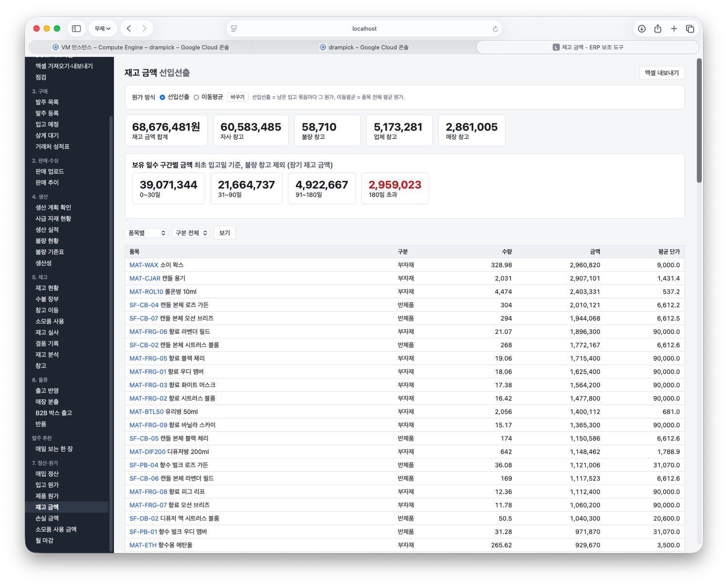Select the 재고 금액 - ERP 보조 도구 tab

(587, 47)
